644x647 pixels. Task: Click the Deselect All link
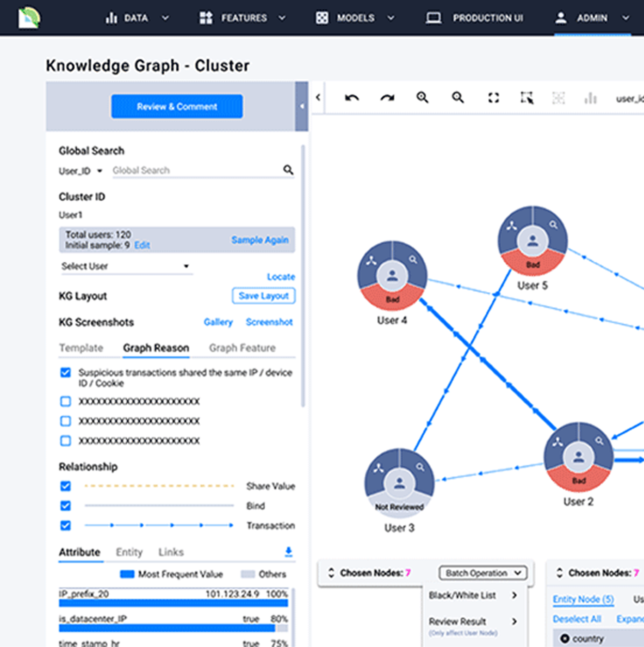pyautogui.click(x=577, y=619)
